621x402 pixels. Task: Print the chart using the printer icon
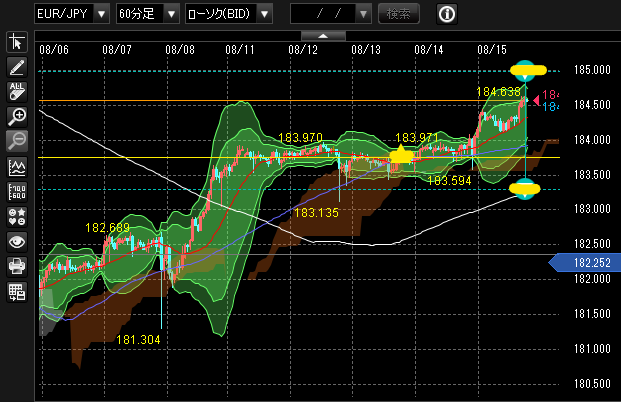(17, 267)
